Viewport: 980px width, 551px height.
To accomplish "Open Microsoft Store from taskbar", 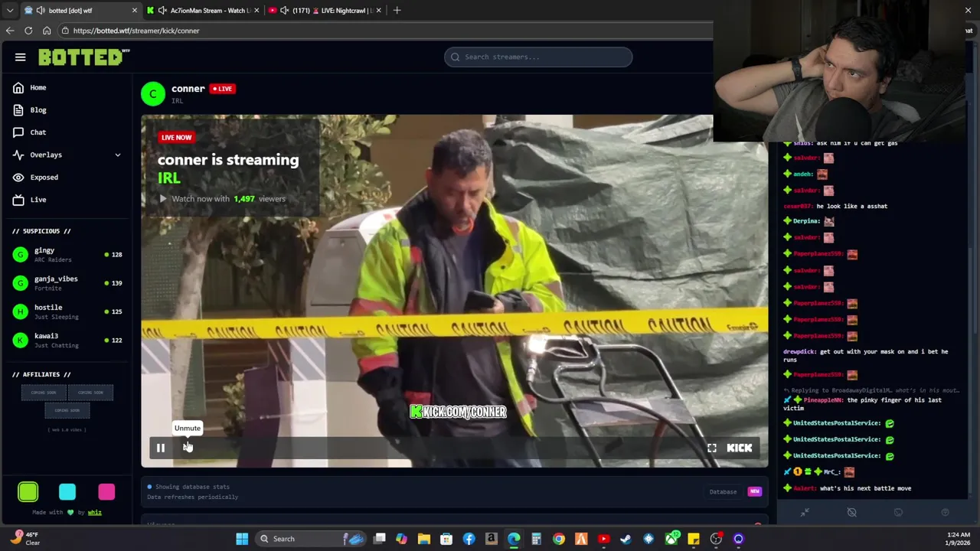I will pos(446,539).
